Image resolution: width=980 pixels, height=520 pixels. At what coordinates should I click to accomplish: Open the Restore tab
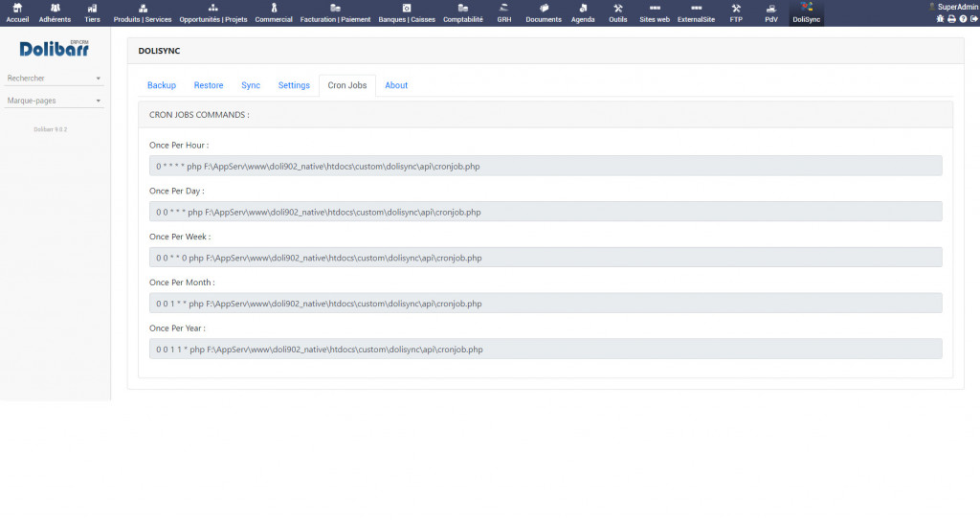[208, 85]
